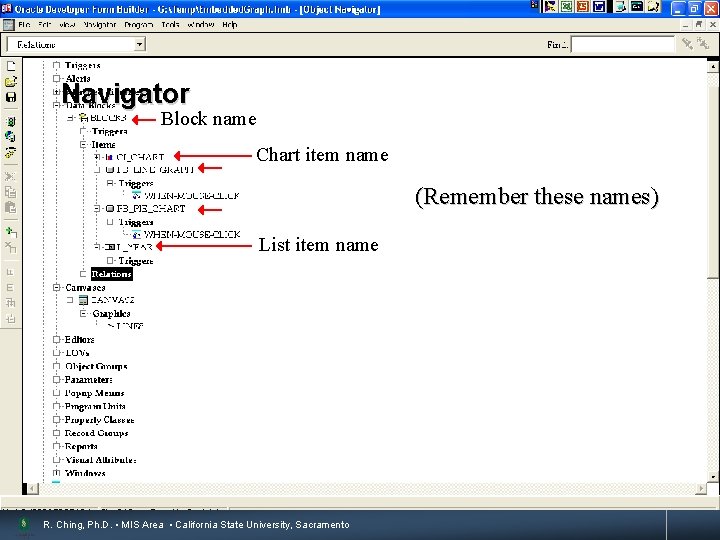The height and width of the screenshot is (540, 720).
Task: Expand the Program Units node
Action: tap(56, 406)
